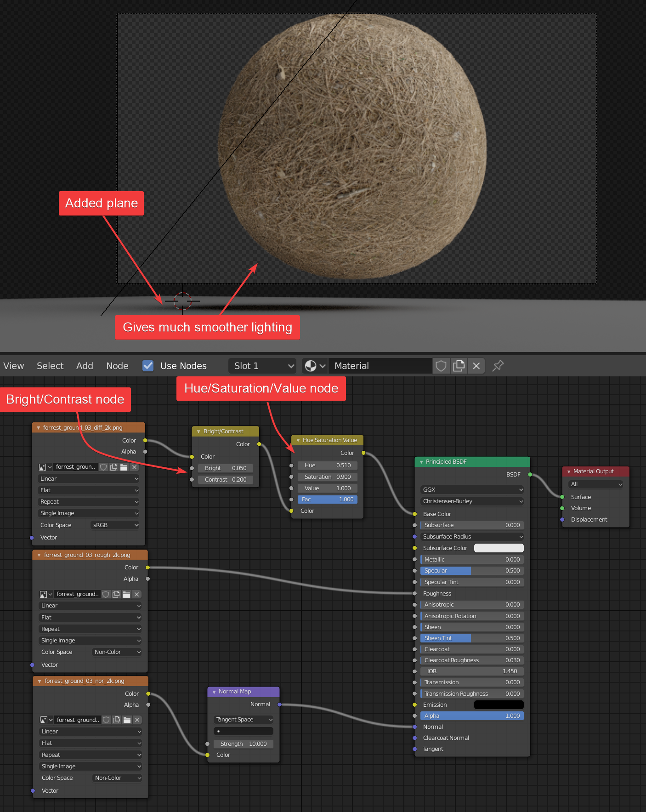
Task: Collapse the Hue Saturation Value node
Action: point(298,440)
